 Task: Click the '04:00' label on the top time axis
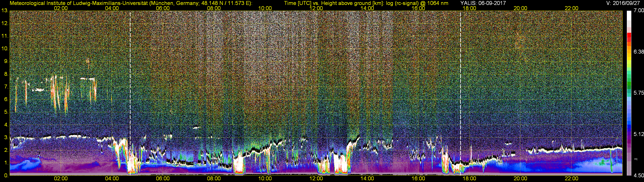(x=112, y=8)
